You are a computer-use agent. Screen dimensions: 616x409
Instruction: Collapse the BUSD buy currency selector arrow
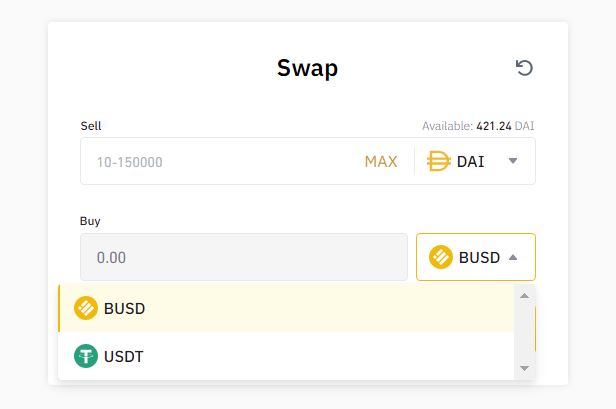click(513, 257)
